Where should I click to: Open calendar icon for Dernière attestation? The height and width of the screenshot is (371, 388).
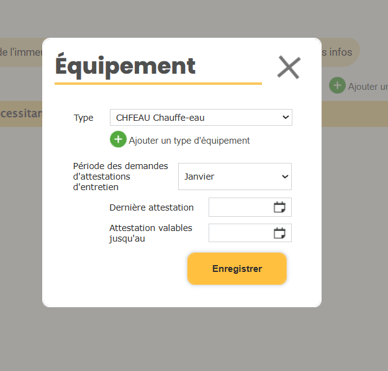coord(279,207)
